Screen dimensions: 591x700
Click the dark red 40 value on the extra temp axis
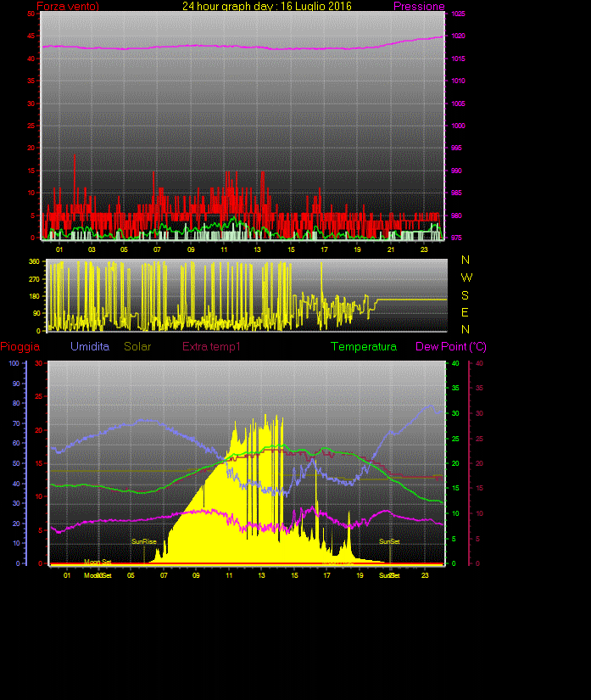pos(479,363)
